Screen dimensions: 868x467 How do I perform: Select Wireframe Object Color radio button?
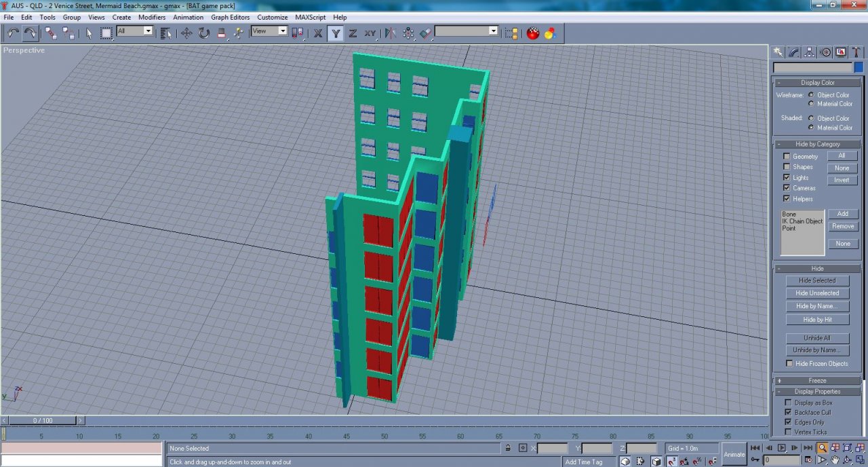(x=812, y=95)
